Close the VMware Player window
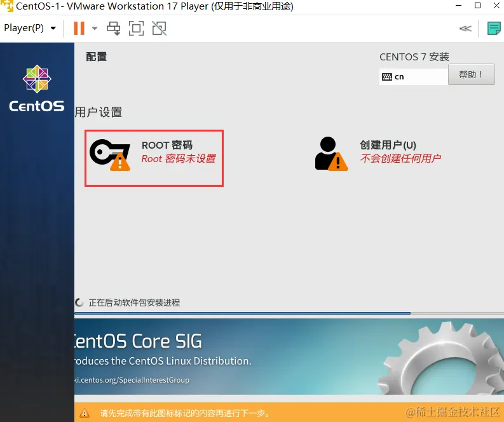This screenshot has width=504, height=422. point(496,6)
